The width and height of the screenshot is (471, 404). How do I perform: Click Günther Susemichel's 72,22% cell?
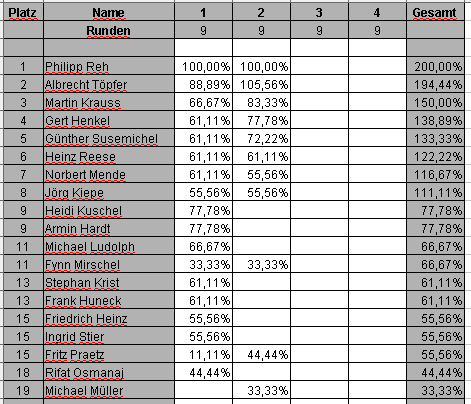point(262,138)
